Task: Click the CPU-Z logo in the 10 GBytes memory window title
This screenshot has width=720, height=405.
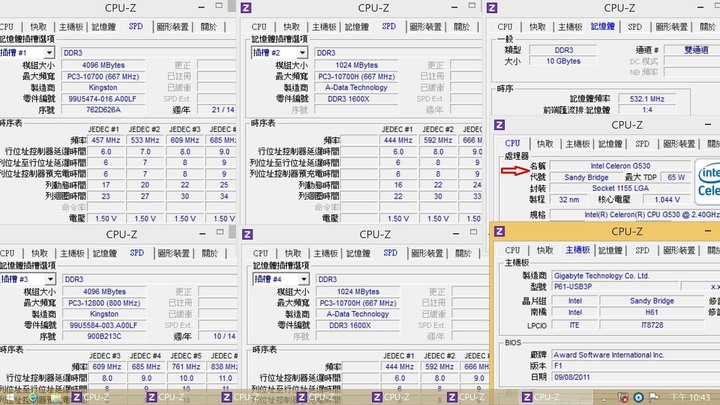Action: (x=492, y=8)
